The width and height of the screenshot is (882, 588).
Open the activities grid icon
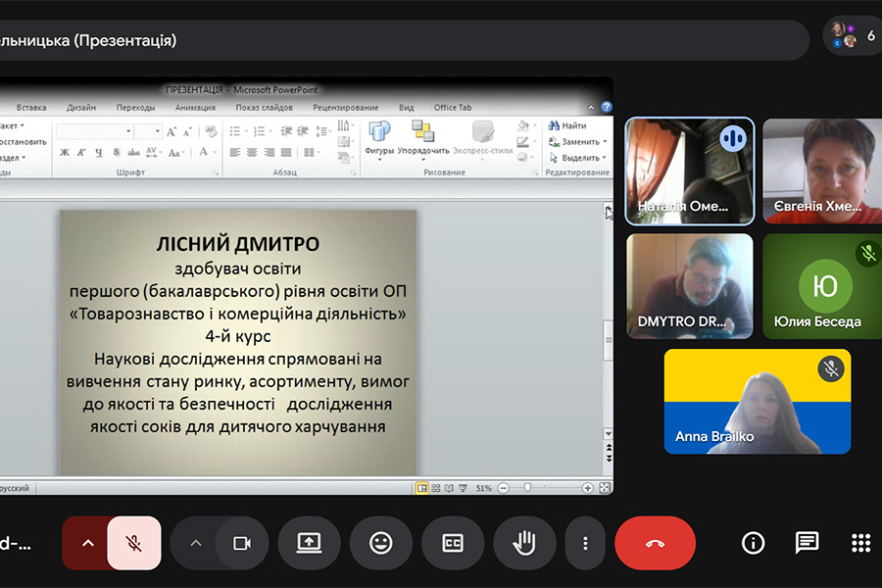860,543
